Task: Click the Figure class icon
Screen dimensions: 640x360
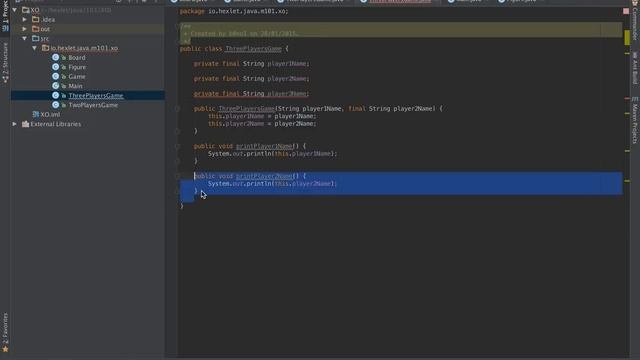Action: click(56, 67)
